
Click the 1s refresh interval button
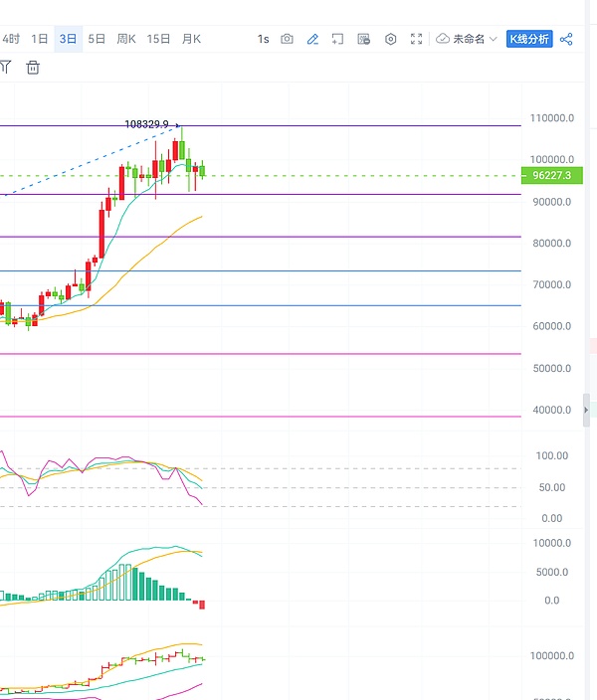click(263, 39)
